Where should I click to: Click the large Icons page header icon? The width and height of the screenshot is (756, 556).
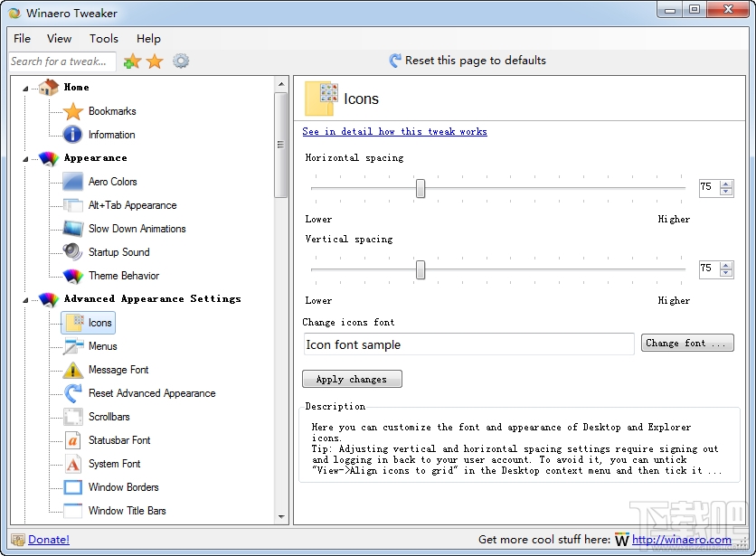321,99
